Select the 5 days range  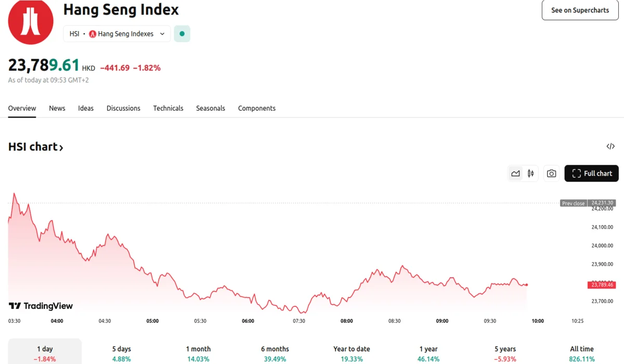[121, 353]
